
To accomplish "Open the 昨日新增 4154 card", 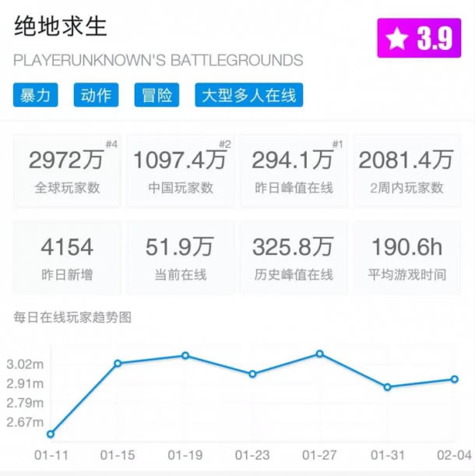I will point(67,258).
